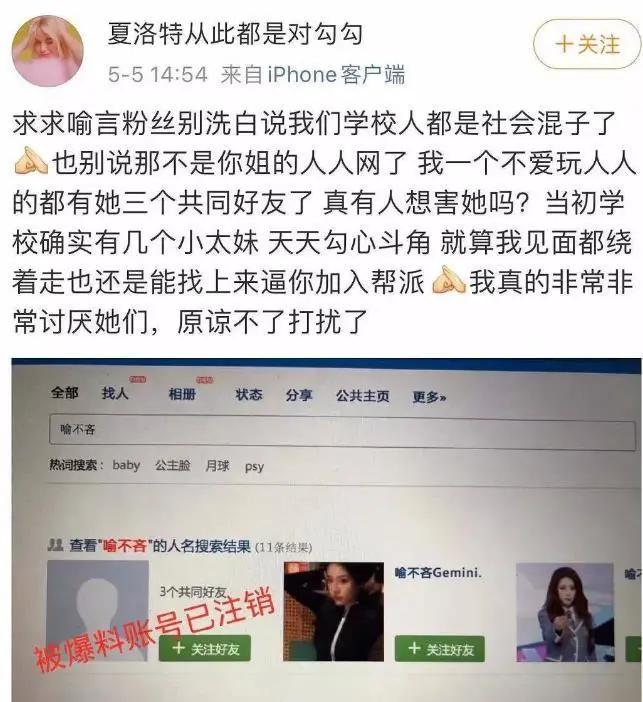
Task: Choose hot search term 公主脸
Action: (x=173, y=466)
